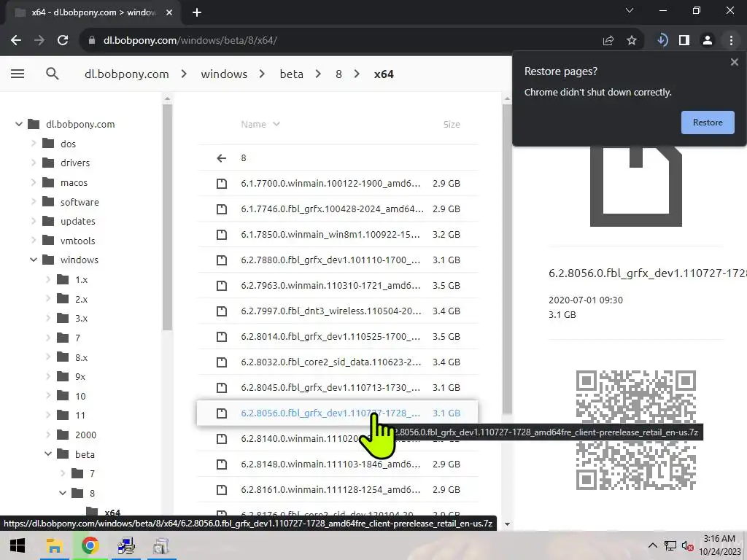Image resolution: width=747 pixels, height=560 pixels.
Task: Click the file list scrollbar
Action: point(507,259)
